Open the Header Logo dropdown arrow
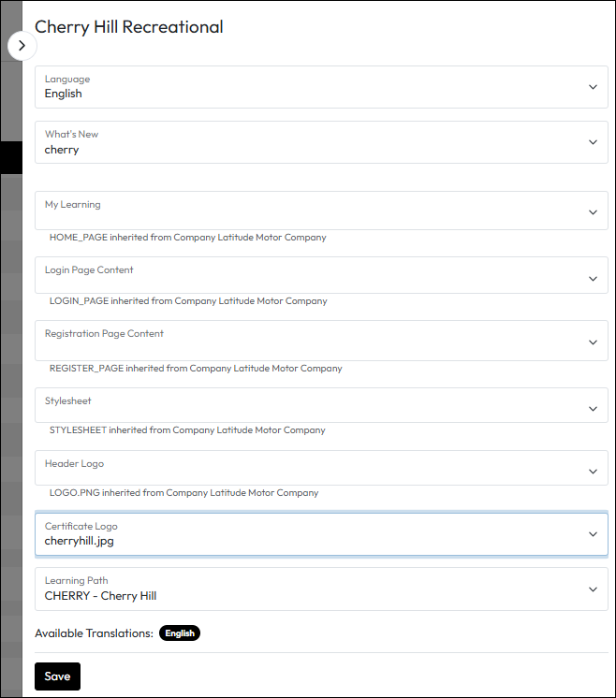This screenshot has height=698, width=616. coord(593,472)
